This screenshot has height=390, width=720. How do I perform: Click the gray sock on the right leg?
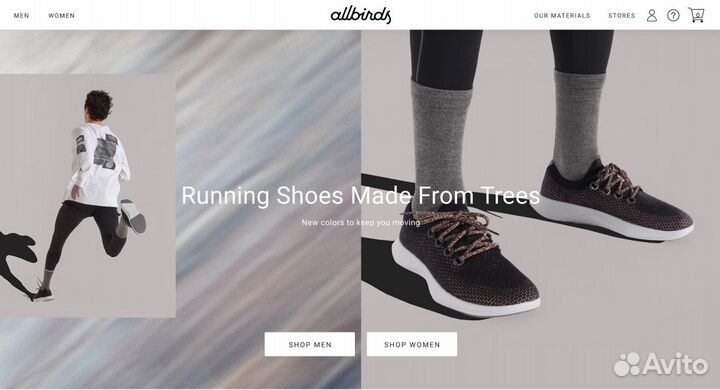pos(578,124)
